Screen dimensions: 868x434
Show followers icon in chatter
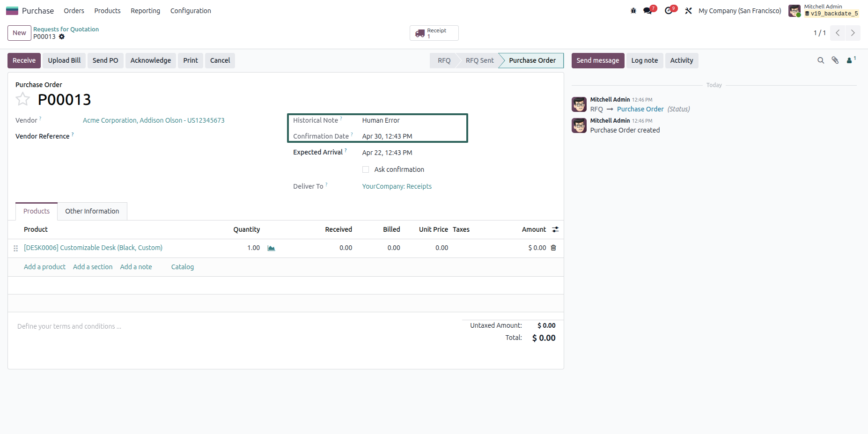[x=851, y=60]
